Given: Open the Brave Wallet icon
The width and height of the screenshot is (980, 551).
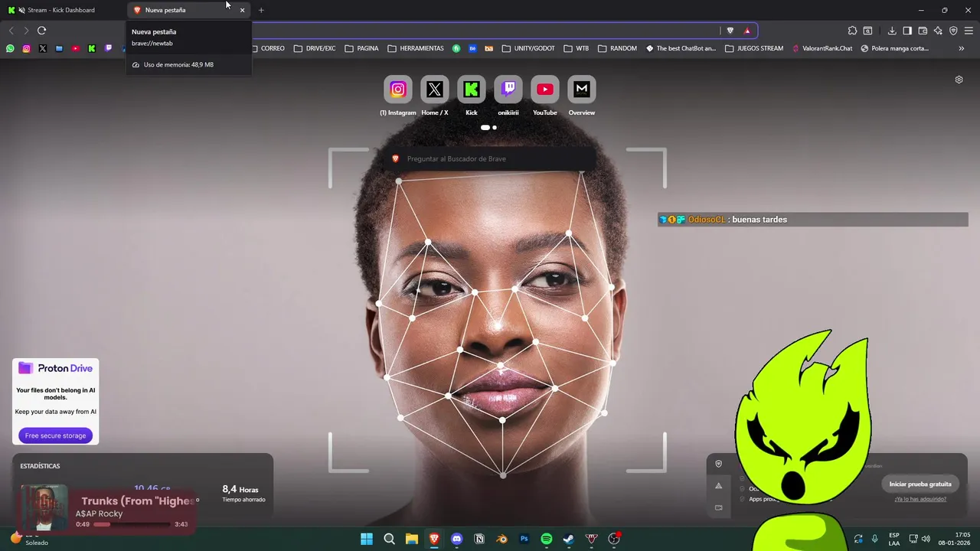Looking at the screenshot, I should pos(923,31).
